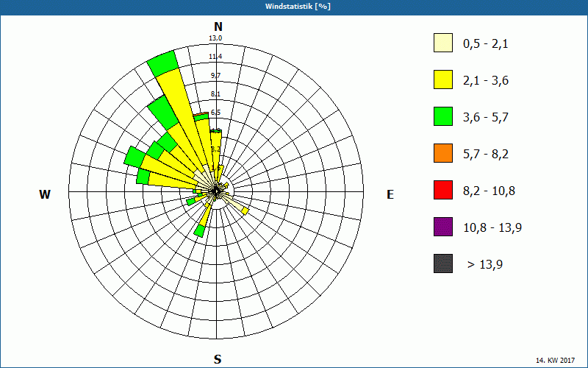Screen dimensions: 588x368
Task: Click the 8,1 axis scale value
Action: 215,94
